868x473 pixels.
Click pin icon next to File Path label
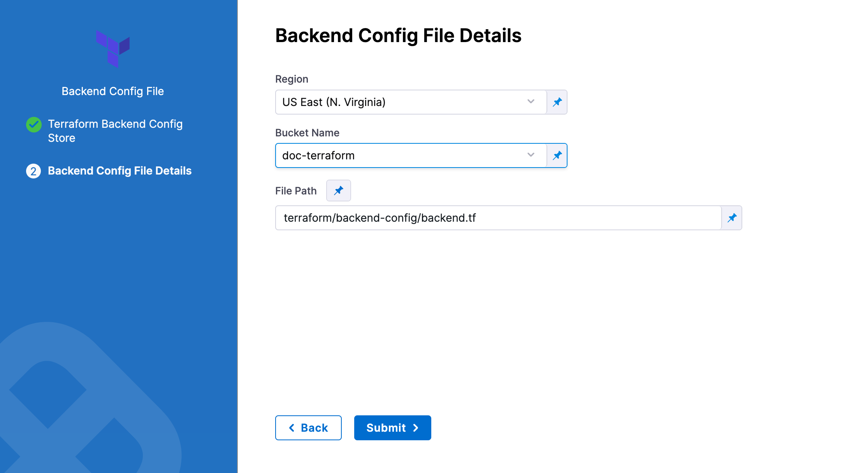338,191
